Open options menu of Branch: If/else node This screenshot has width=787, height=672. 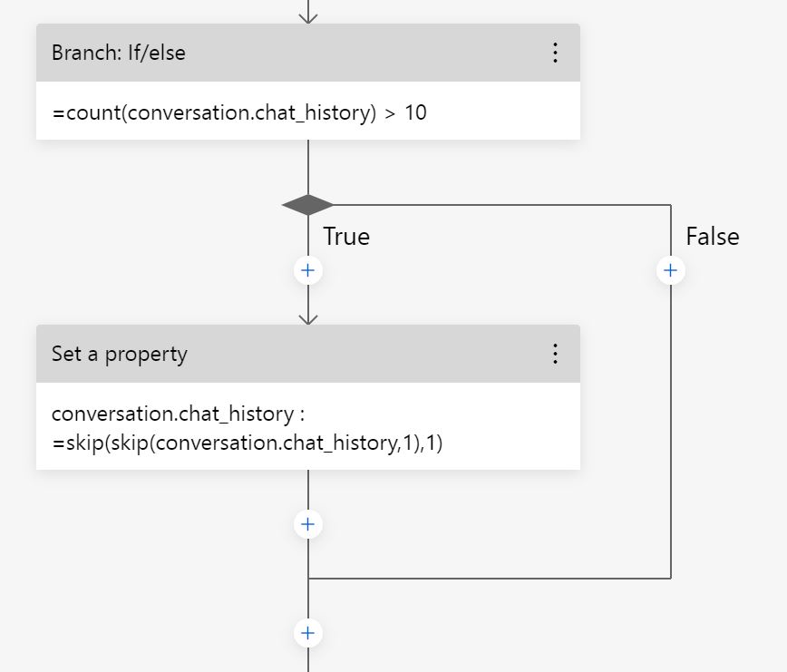pyautogui.click(x=555, y=53)
